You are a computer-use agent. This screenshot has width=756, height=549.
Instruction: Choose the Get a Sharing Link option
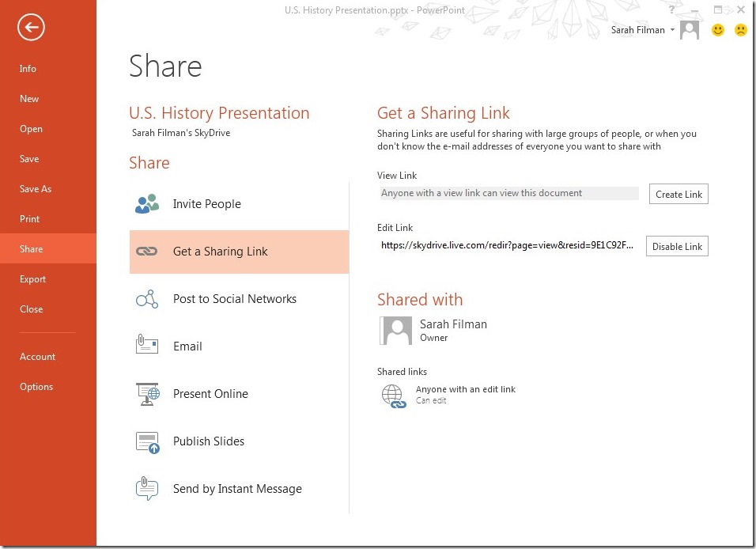pos(239,252)
